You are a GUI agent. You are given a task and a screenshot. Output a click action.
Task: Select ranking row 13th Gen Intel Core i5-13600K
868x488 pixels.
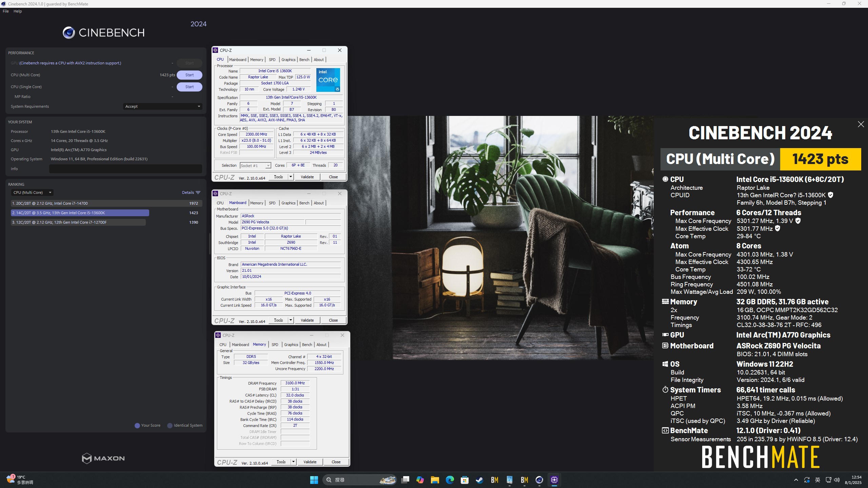tap(106, 213)
